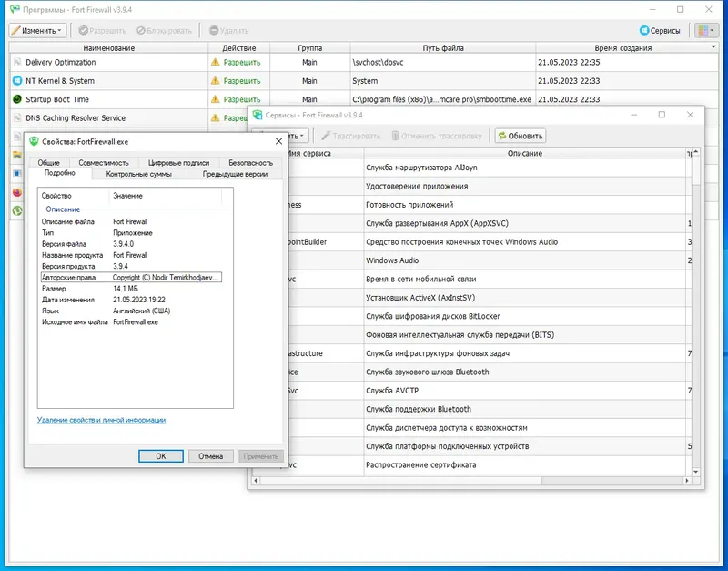Click the Размер 14,1 МБ property row
Viewport: 728px width, 571px height.
tap(131, 289)
